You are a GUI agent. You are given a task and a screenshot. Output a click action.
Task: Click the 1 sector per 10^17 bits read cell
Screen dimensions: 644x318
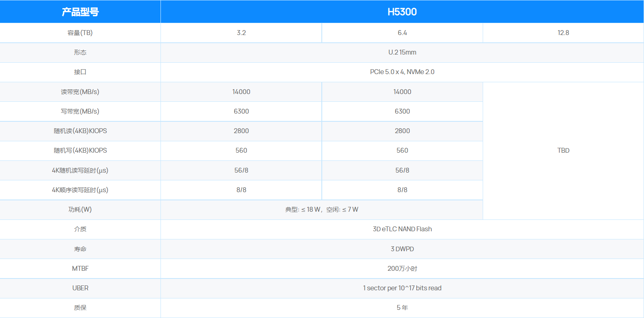pyautogui.click(x=402, y=288)
